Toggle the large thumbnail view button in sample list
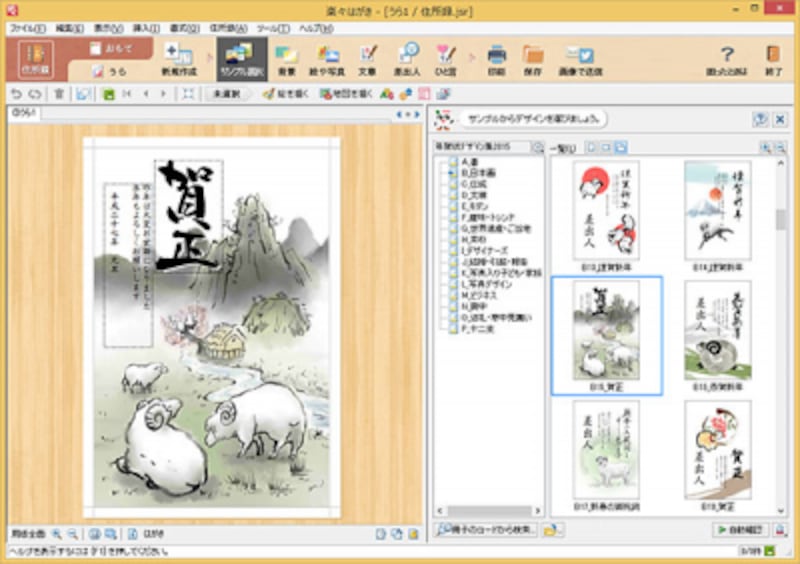This screenshot has width=800, height=564. tap(621, 147)
